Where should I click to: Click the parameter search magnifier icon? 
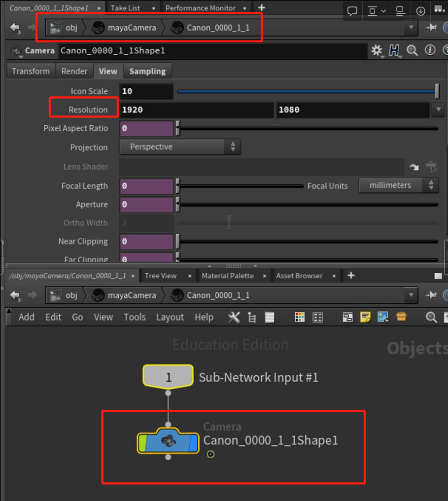pos(412,50)
